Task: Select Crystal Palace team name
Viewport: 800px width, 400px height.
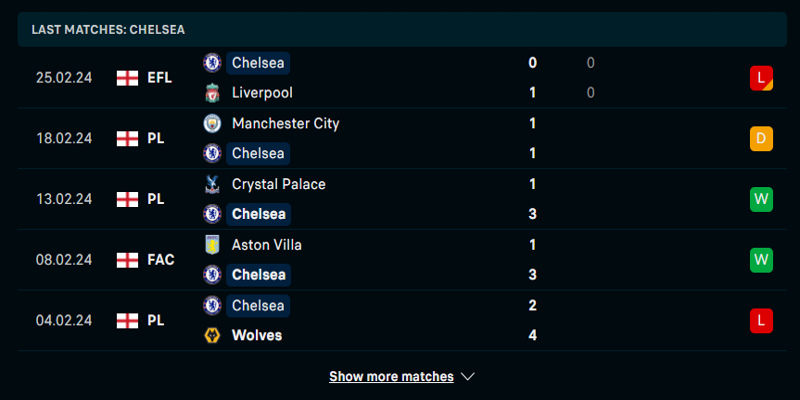Action: [278, 184]
